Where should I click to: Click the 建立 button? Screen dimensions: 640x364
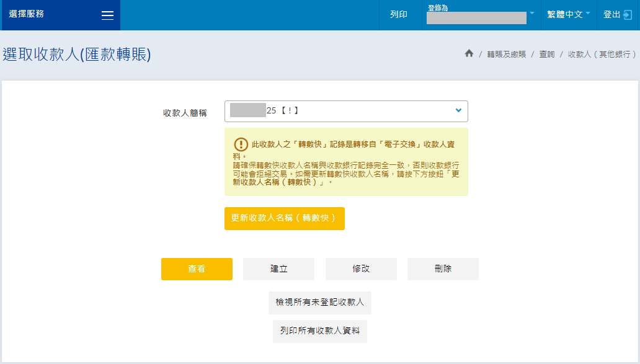[278, 269]
